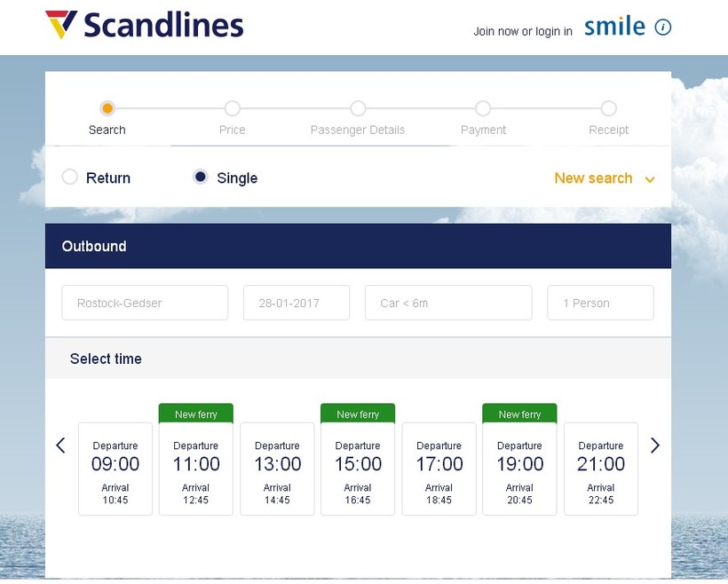Click the Search step circle
Screen dimensions: 728x584
click(x=107, y=108)
